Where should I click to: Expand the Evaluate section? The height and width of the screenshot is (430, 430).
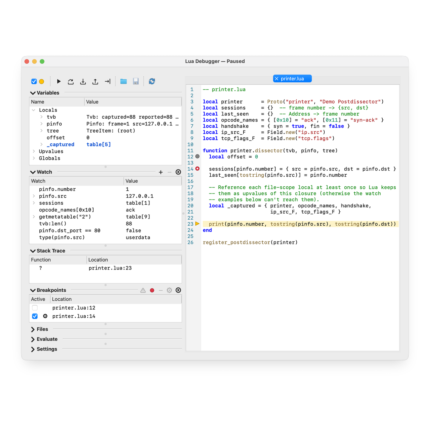(x=33, y=339)
